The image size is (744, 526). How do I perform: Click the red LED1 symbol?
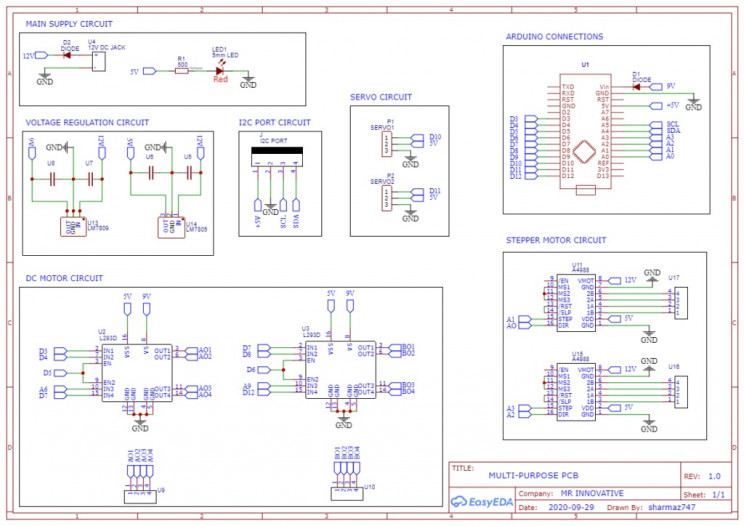point(219,71)
